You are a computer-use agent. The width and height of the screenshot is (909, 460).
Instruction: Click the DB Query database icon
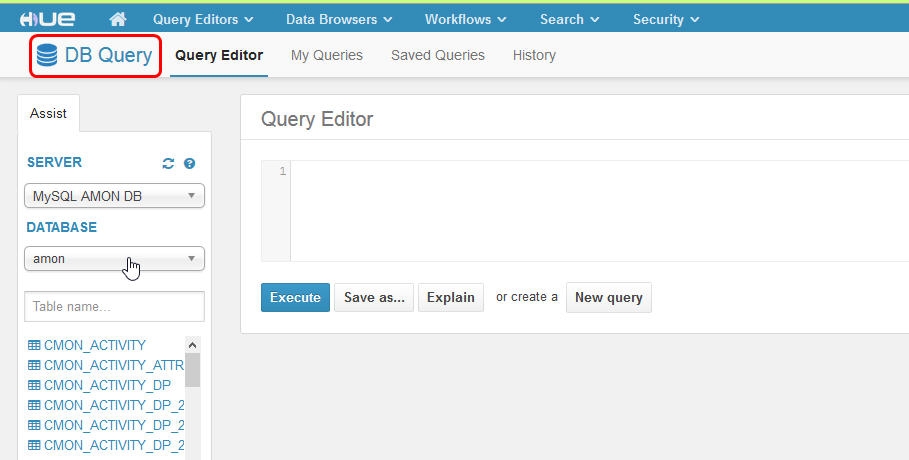(47, 55)
